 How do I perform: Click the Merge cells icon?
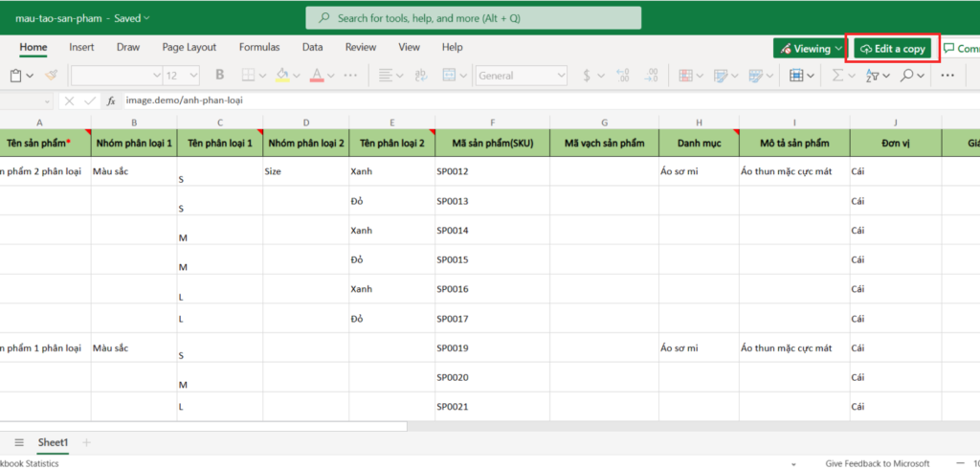click(449, 76)
